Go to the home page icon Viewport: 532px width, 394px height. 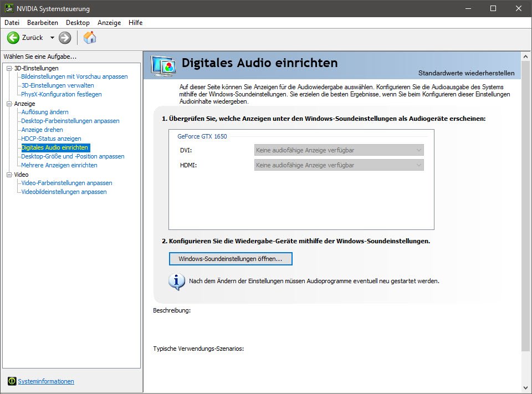click(90, 37)
